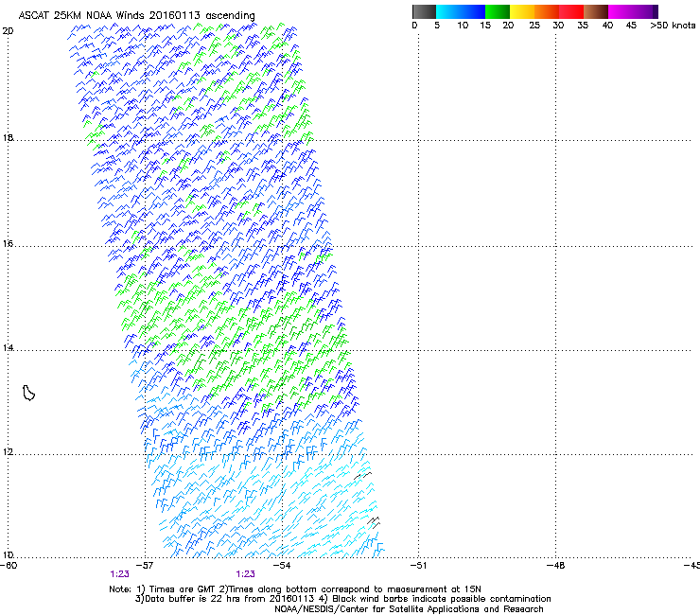Click the longitude label '-54'
Viewport: 700px width, 615px height.
[282, 566]
